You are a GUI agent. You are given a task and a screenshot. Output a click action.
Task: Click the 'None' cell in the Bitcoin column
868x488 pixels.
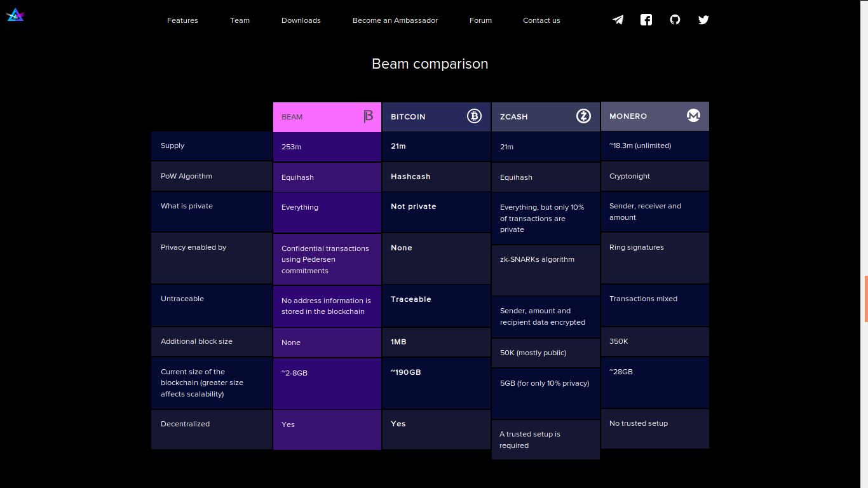click(x=437, y=259)
